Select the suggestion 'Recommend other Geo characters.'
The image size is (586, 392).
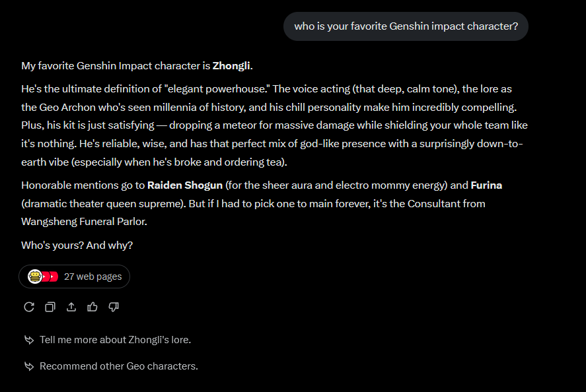[x=118, y=366]
